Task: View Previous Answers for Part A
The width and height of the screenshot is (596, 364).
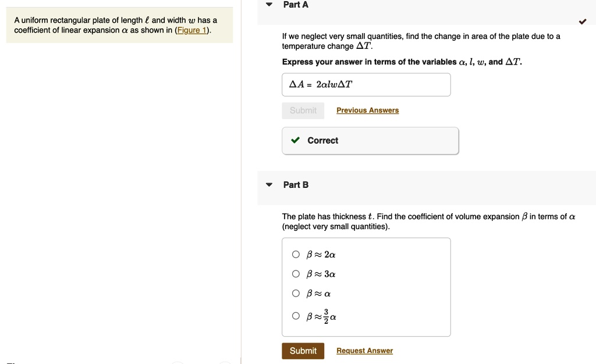Action: (367, 110)
